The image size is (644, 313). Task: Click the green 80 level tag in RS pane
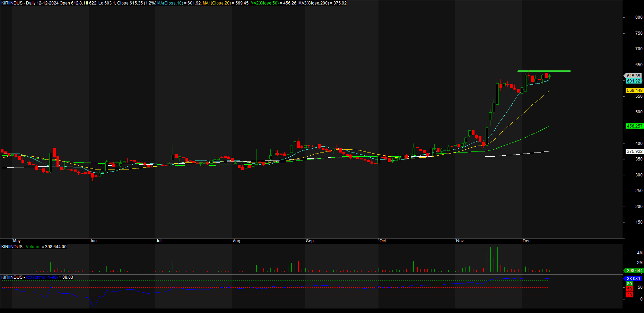(x=629, y=284)
